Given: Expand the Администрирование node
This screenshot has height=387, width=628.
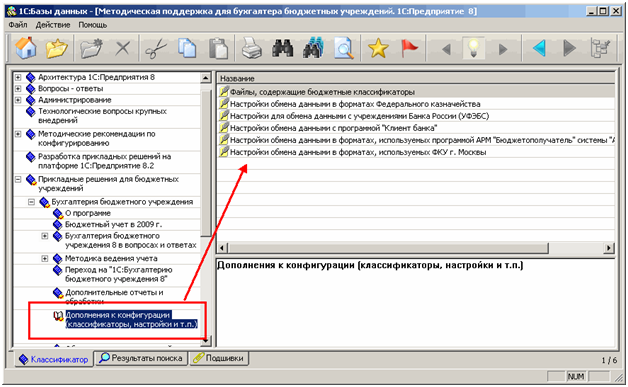Looking at the screenshot, I should tap(18, 100).
